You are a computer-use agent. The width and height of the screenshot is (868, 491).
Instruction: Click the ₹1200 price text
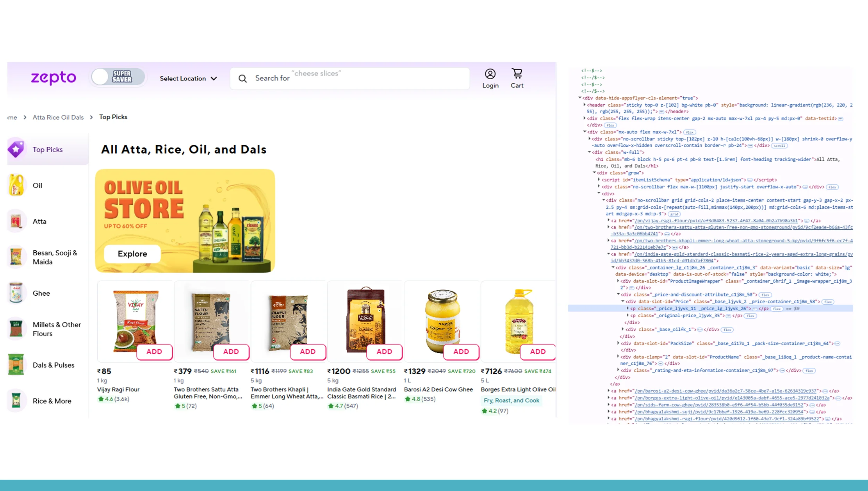(339, 371)
